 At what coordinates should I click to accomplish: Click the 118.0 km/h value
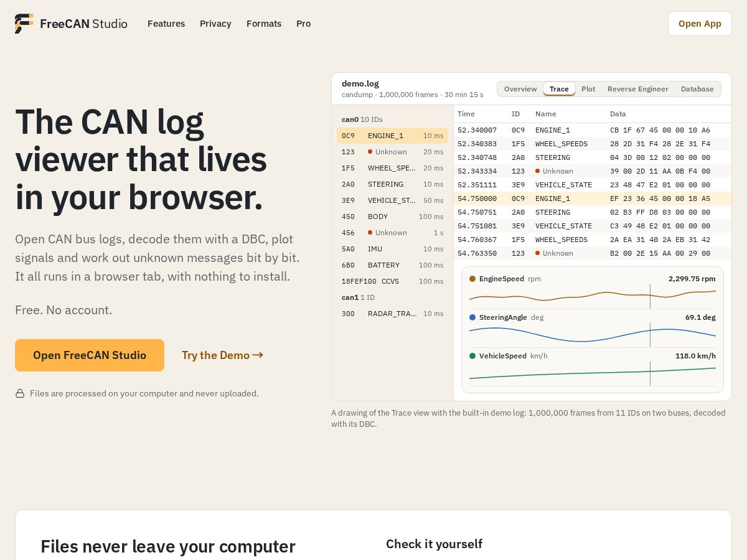click(x=695, y=356)
